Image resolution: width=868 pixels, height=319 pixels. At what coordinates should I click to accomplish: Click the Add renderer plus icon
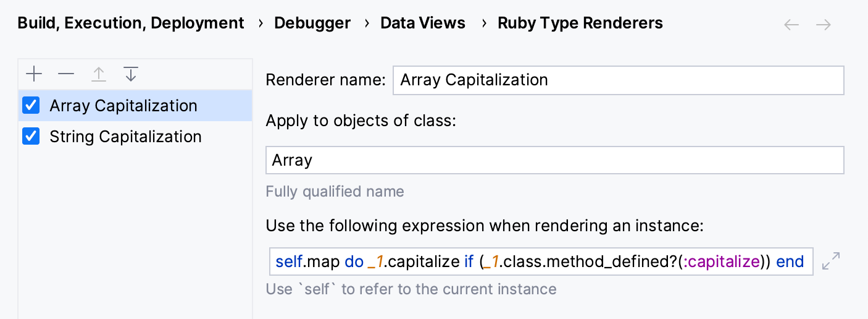[34, 75]
